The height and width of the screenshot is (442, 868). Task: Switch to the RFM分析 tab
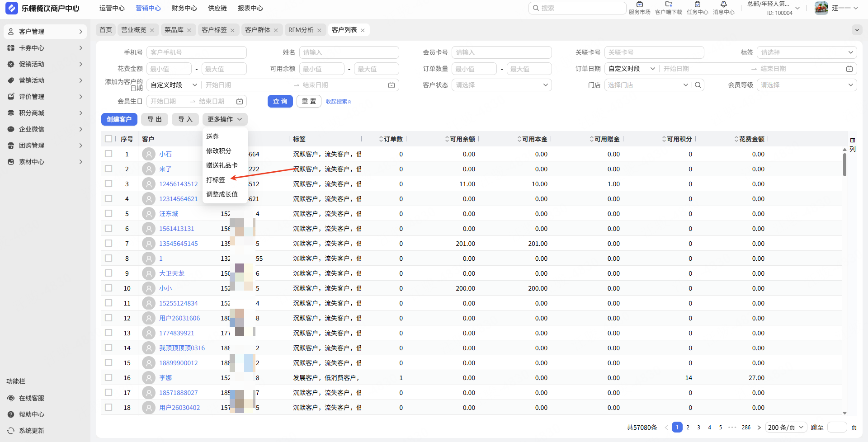tap(301, 30)
